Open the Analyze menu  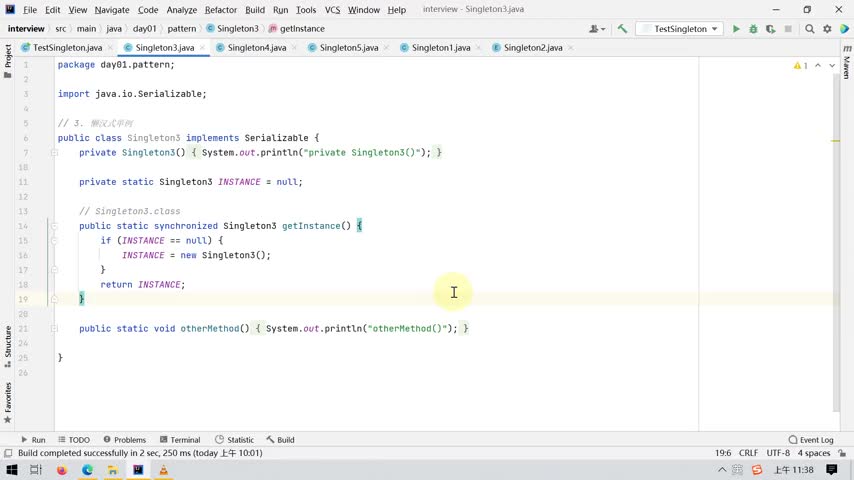point(181,10)
